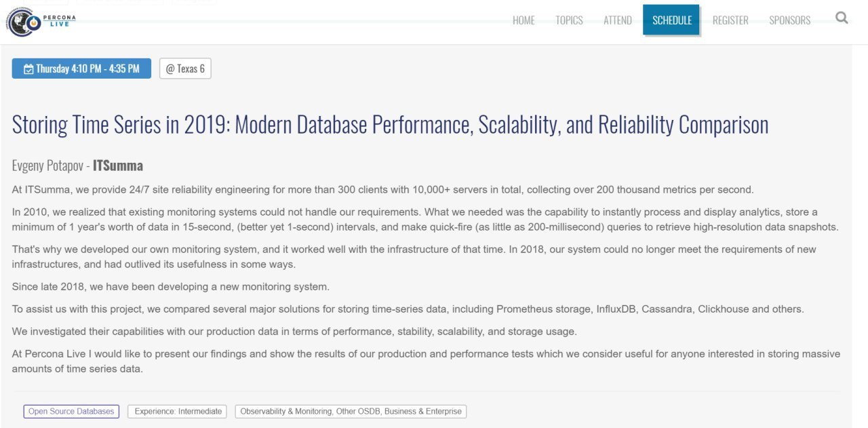Open the TOPICS menu item
Screen dimensions: 868x428
point(569,20)
